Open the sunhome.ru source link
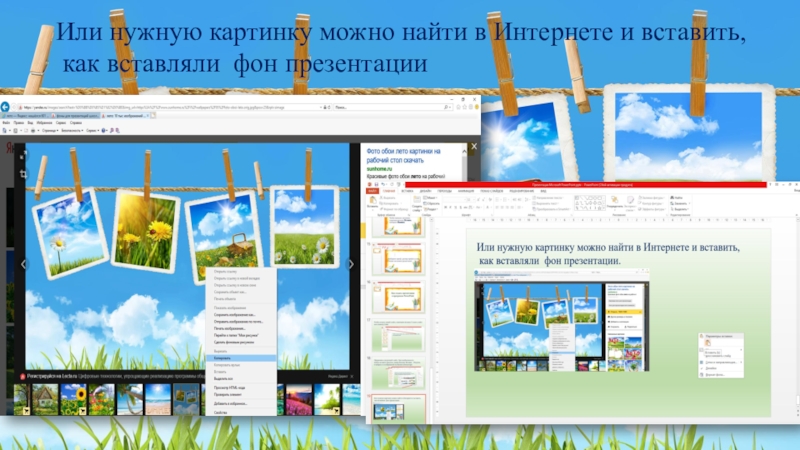The width and height of the screenshot is (800, 450). [379, 169]
